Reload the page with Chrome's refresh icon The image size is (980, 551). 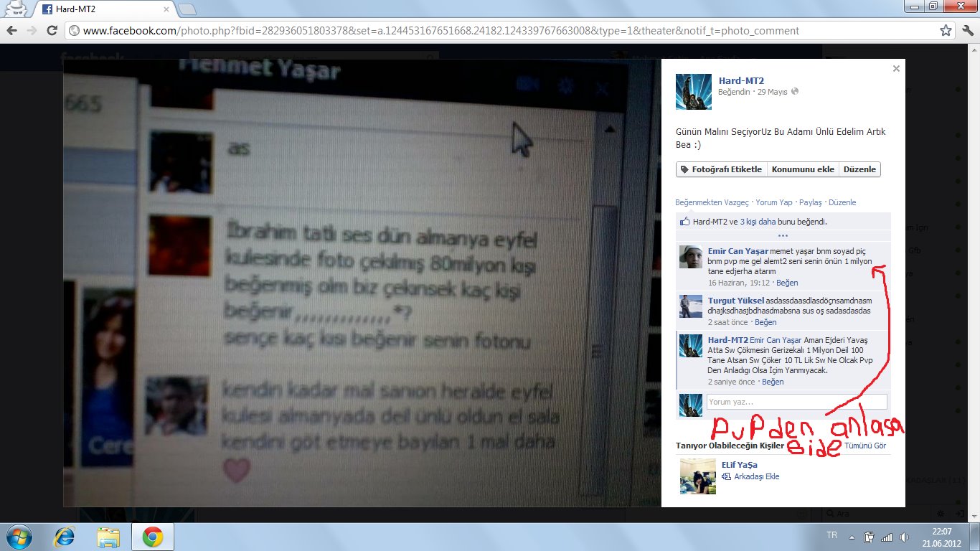coord(52,31)
